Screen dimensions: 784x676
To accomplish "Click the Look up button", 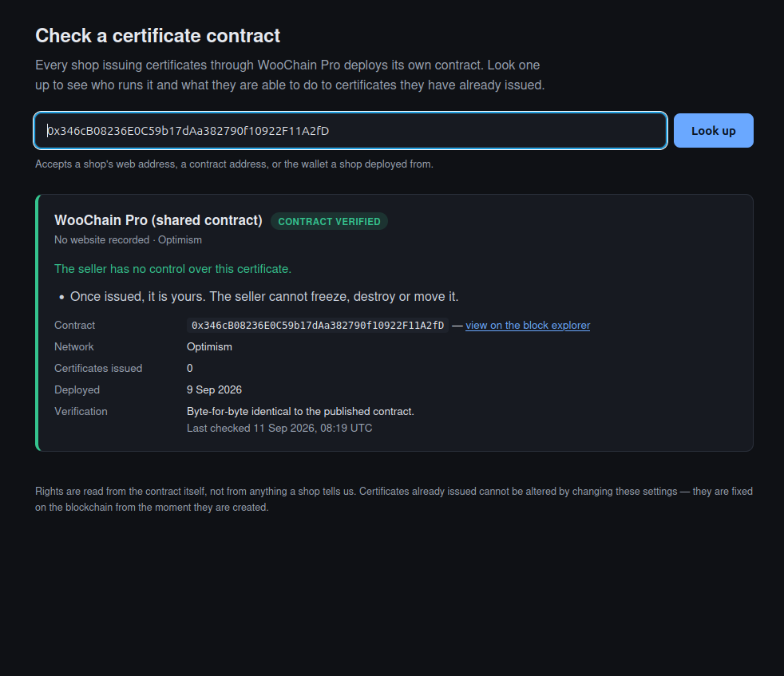I will [714, 131].
